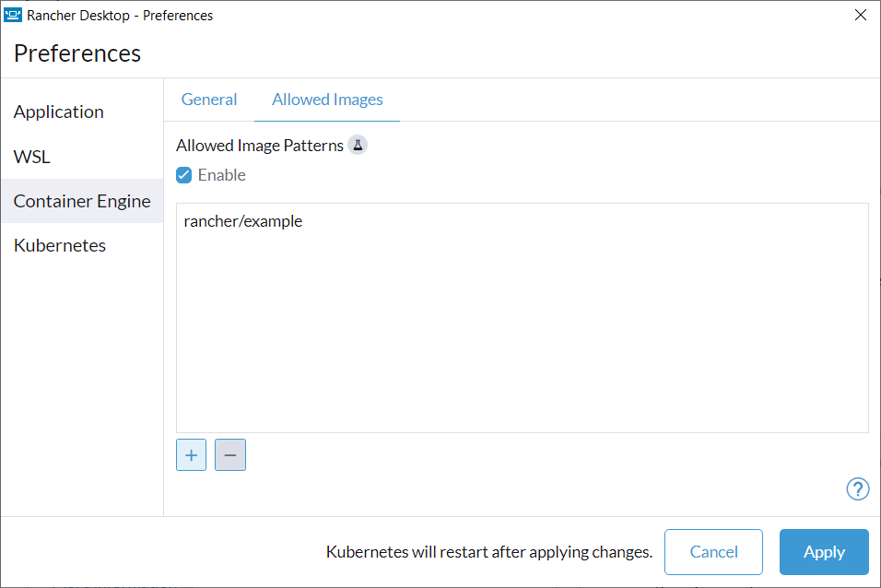Select the rancher/example pattern entry
The image size is (881, 588).
click(242, 221)
